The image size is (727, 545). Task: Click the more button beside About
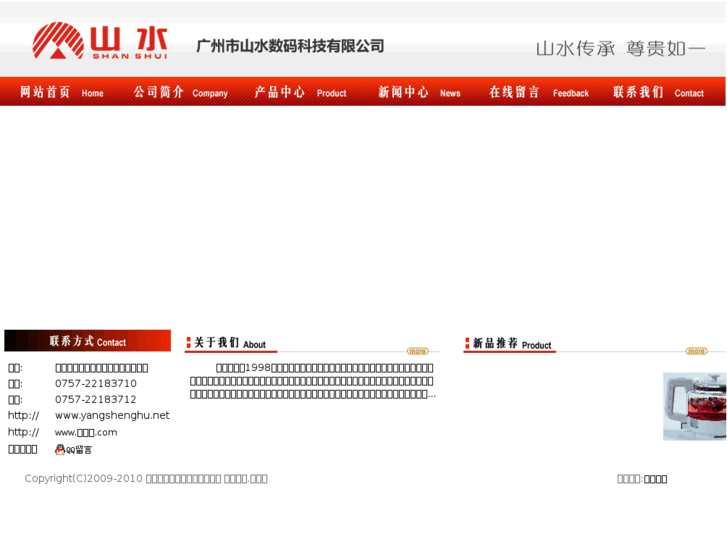(x=418, y=351)
